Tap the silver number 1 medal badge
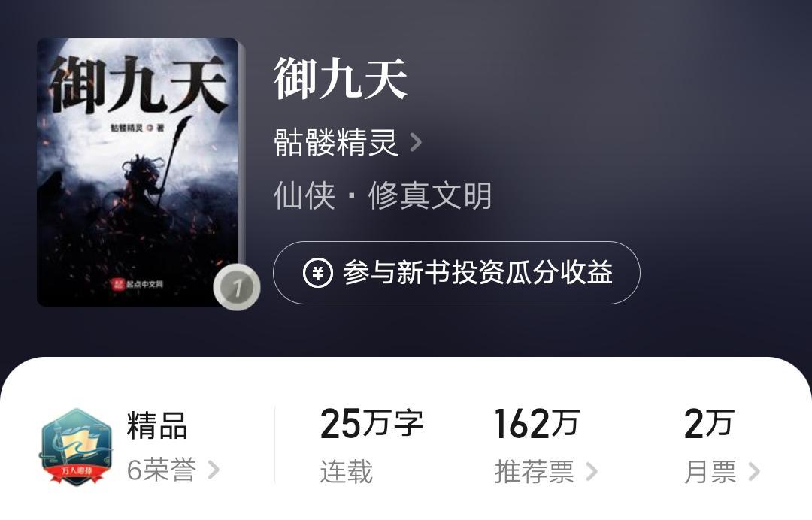 point(237,286)
